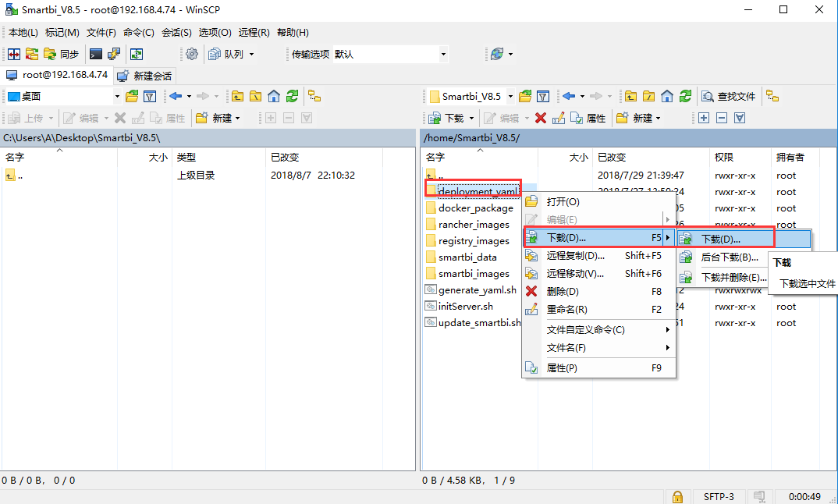Choose 重命名(R) in the context menu
Screen dimensions: 838x504
598,310
